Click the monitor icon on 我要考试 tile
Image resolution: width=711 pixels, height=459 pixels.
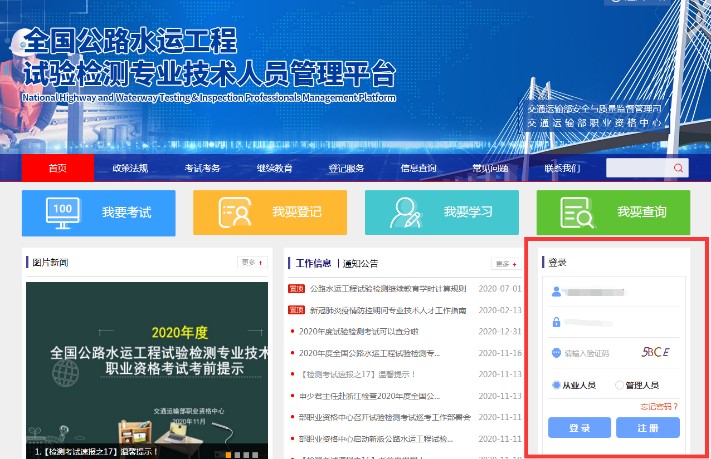tap(63, 213)
